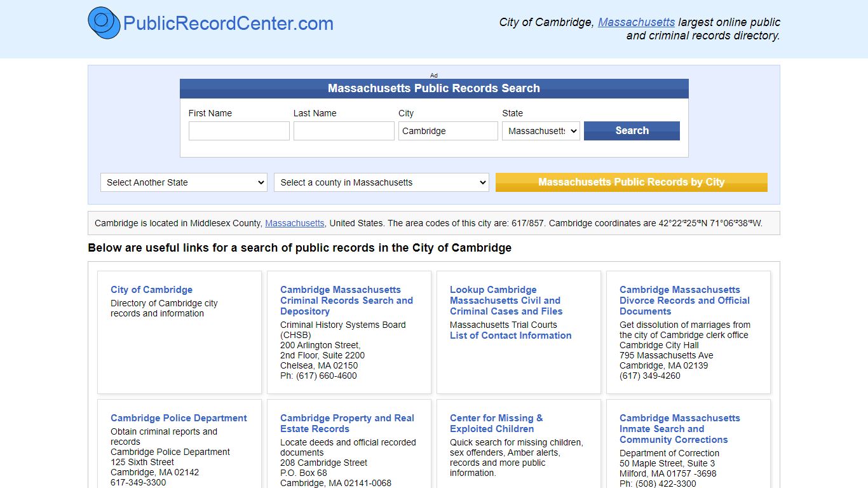Click the List of Contact Information link
The image size is (868, 488).
[x=511, y=335]
